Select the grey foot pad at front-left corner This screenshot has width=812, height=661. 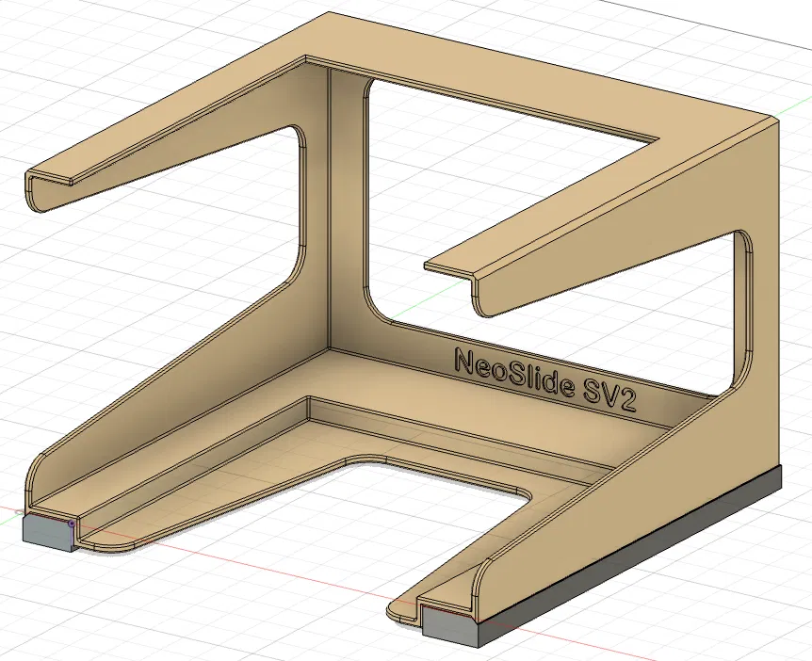tap(48, 533)
